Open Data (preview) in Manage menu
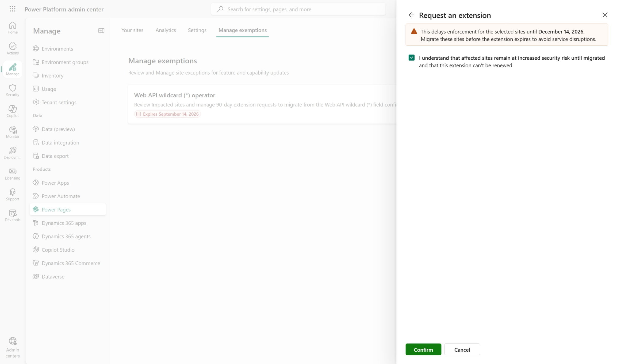 pos(68,129)
